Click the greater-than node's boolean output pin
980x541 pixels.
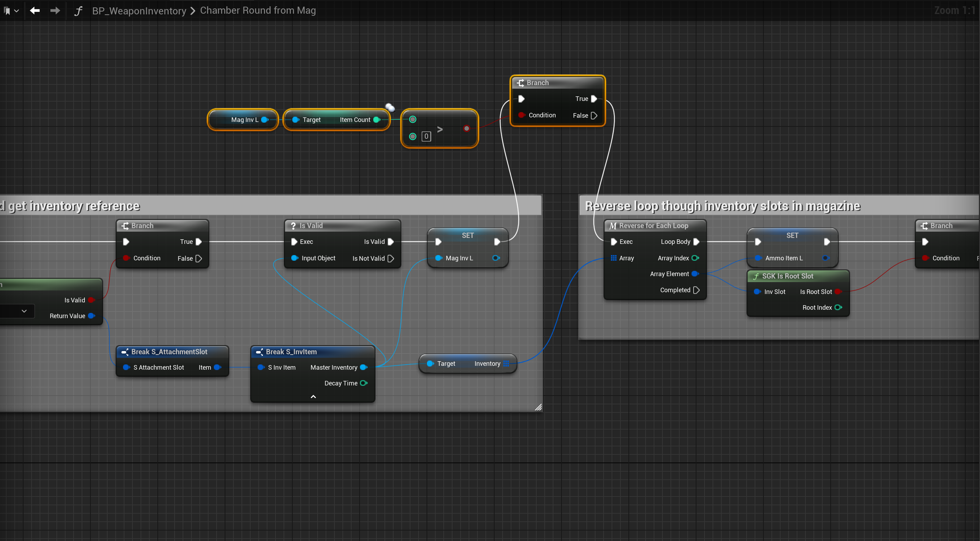click(467, 129)
